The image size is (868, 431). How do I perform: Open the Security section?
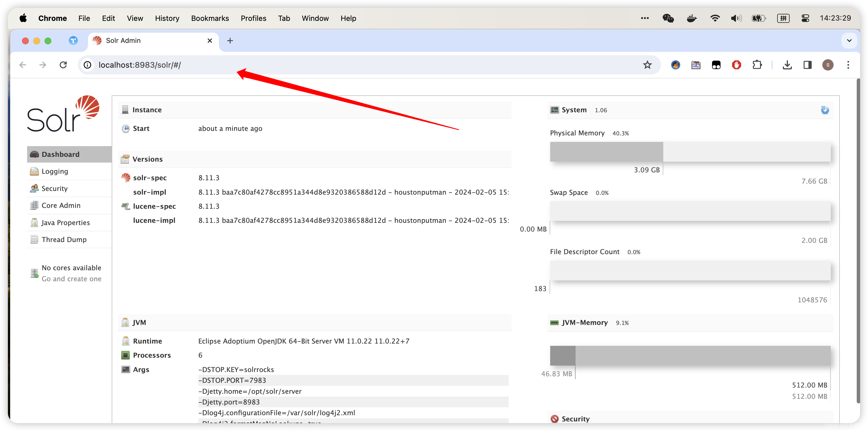coord(54,188)
